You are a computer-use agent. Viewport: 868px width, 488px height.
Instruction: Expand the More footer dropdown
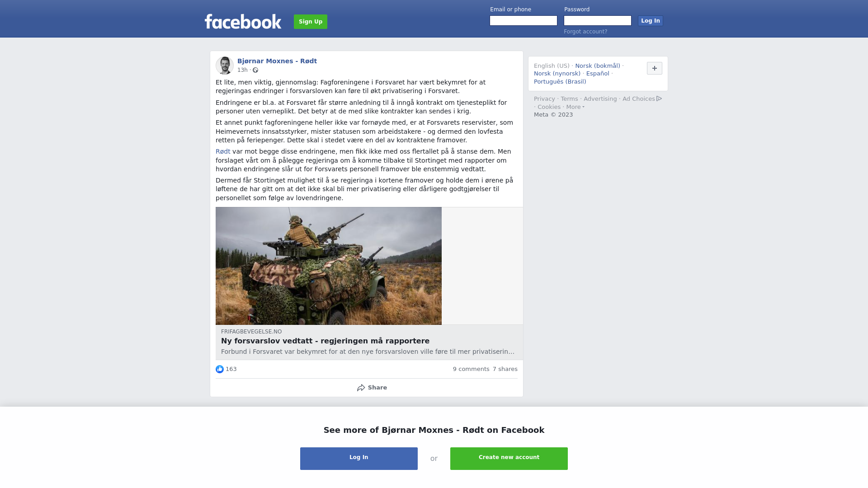click(x=575, y=107)
